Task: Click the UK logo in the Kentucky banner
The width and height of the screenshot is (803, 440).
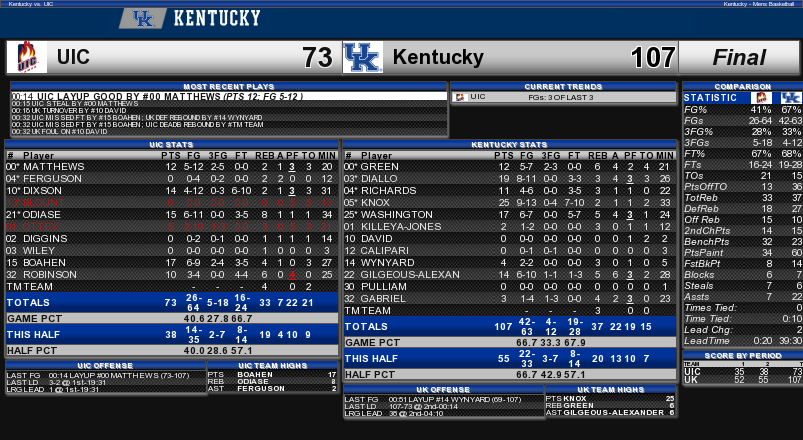Action: (143, 19)
